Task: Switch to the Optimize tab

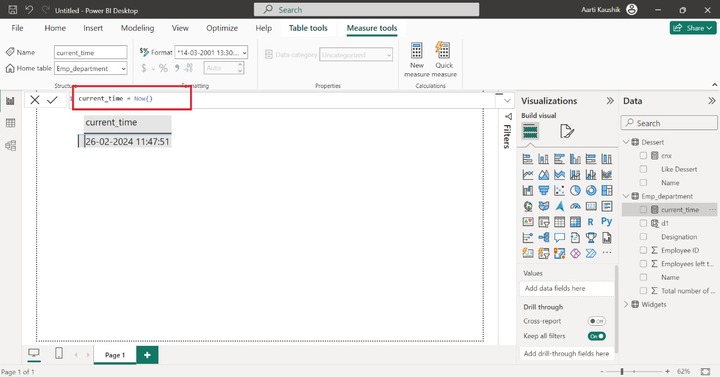Action: [x=222, y=28]
